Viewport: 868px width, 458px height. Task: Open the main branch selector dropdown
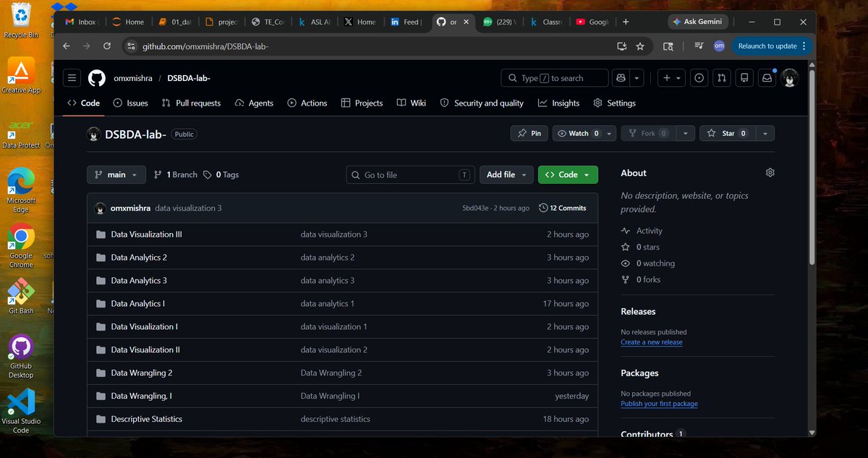coord(116,174)
